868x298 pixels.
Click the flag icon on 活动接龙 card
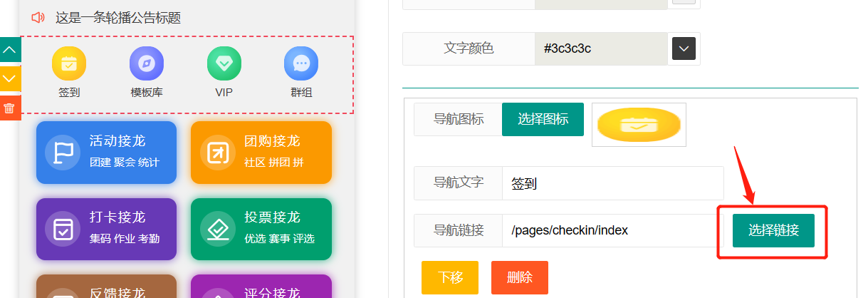[64, 153]
